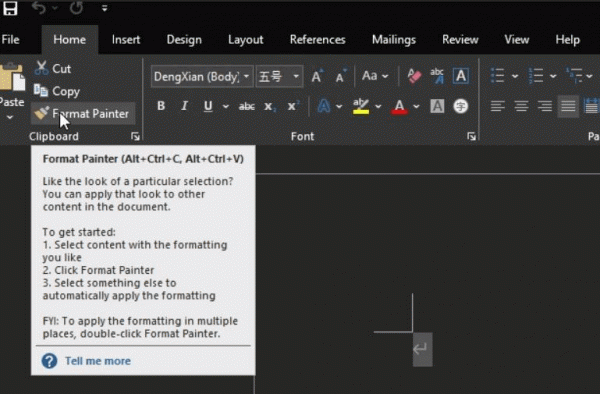Open the Mailings tab
This screenshot has height=394, width=600.
tap(394, 40)
